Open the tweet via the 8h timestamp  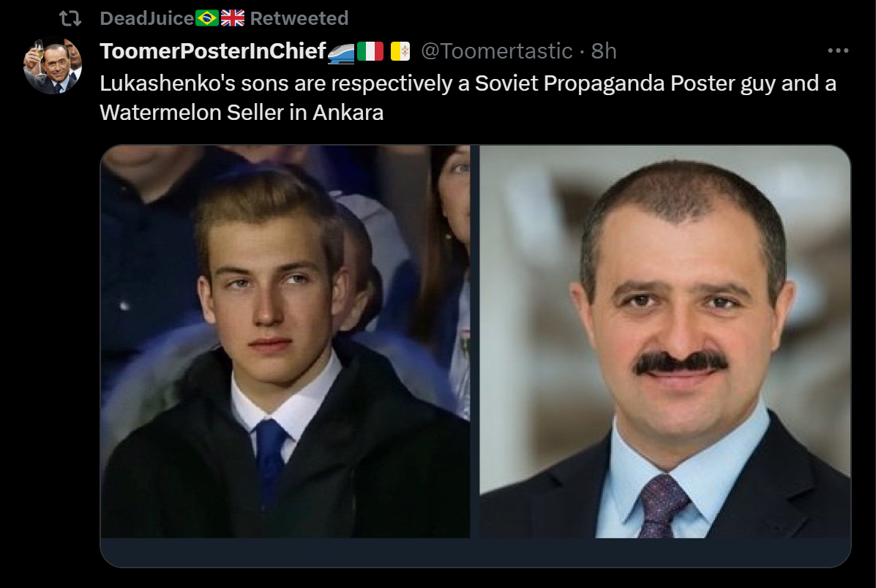pos(604,51)
